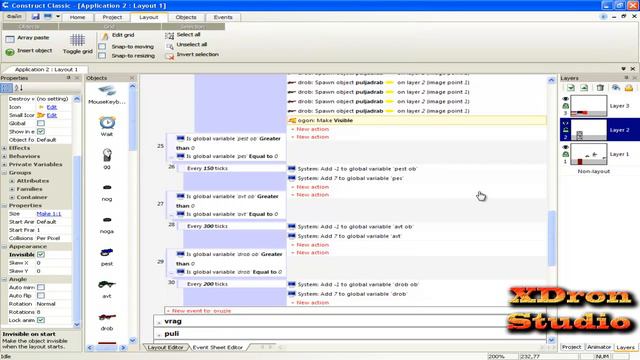Switch to the Animator panel tab

(x=599, y=347)
